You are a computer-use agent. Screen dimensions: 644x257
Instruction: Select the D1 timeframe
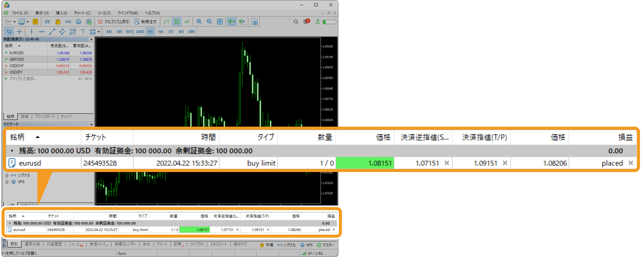click(171, 32)
